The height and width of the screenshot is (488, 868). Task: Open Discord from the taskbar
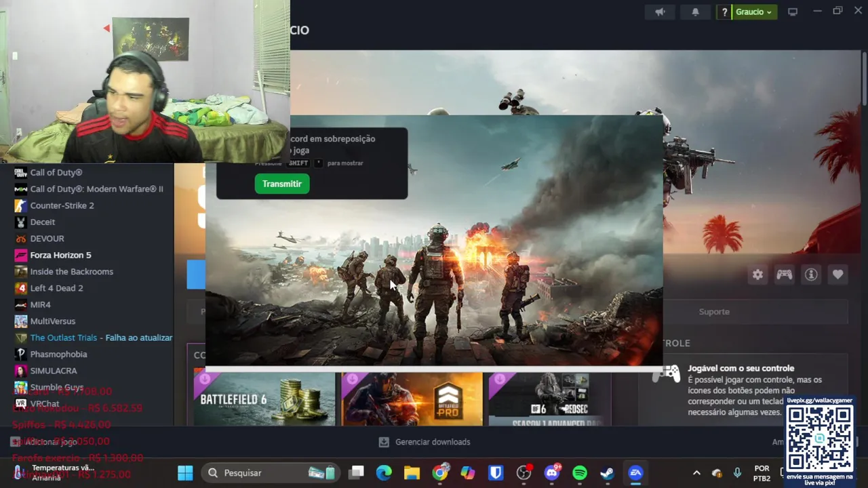pos(552,472)
